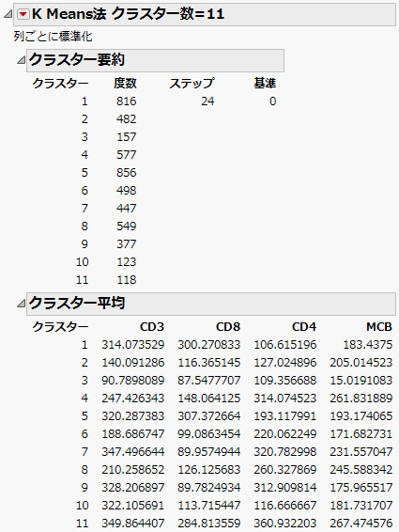Viewport: 399px width, 532px height.
Task: Select count value 577
Action: tap(127, 155)
